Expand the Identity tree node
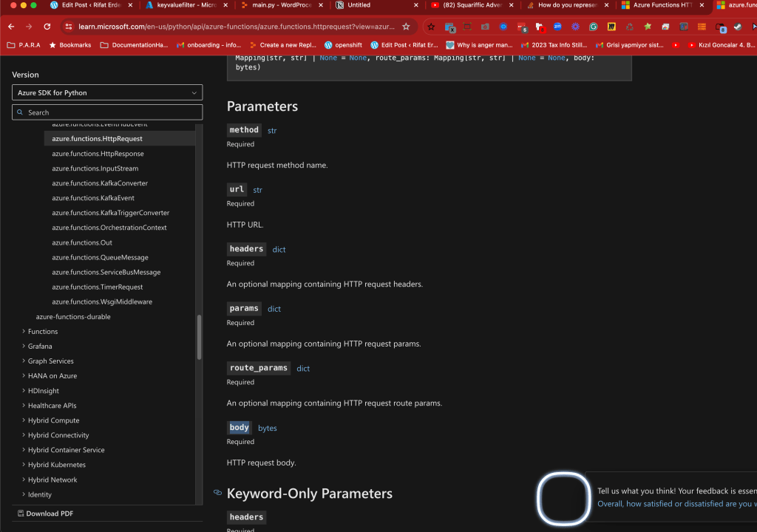Image resolution: width=757 pixels, height=532 pixels. point(24,494)
